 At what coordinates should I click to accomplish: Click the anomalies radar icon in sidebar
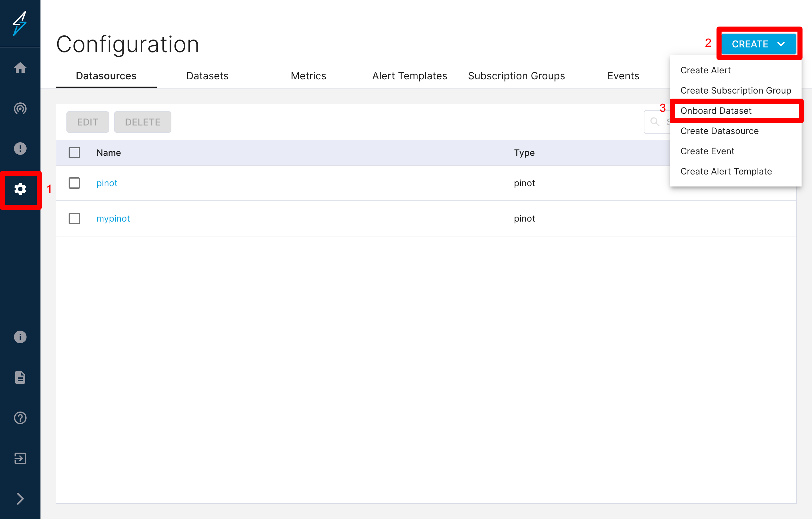point(20,108)
